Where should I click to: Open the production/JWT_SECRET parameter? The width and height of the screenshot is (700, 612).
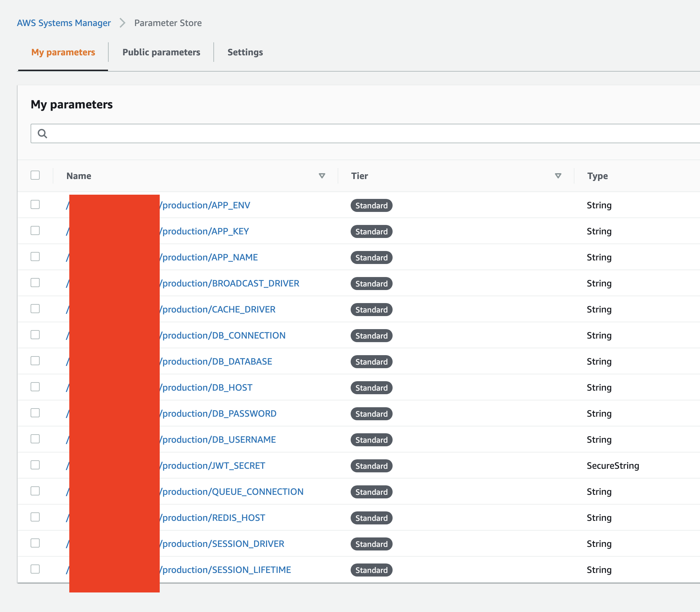point(213,466)
